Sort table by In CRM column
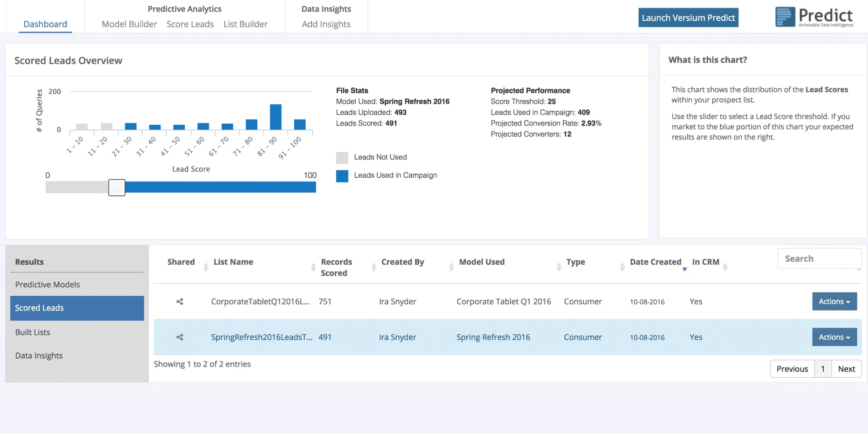 [706, 262]
